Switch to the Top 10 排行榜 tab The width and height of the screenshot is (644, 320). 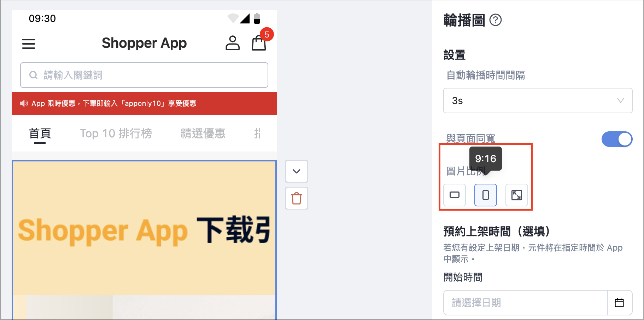pyautogui.click(x=116, y=133)
